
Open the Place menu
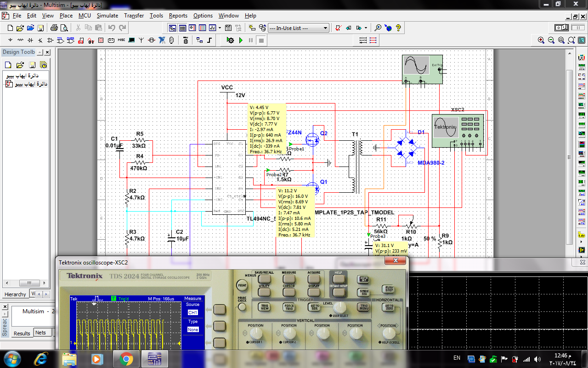pos(66,16)
